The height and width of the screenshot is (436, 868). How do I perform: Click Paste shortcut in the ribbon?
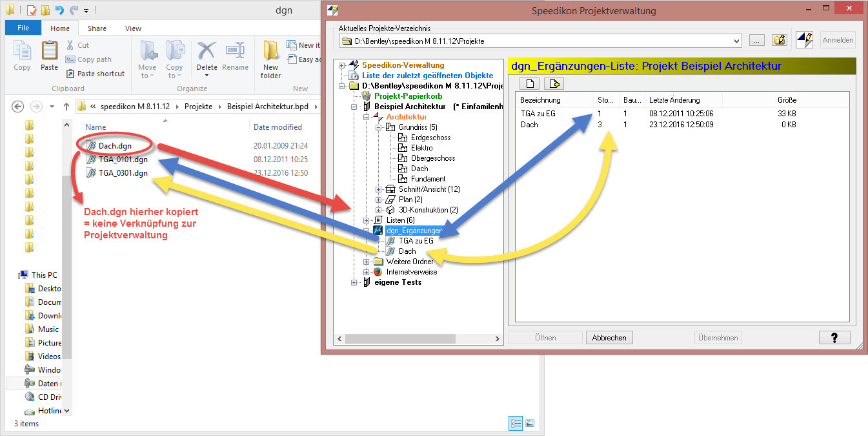pos(95,74)
